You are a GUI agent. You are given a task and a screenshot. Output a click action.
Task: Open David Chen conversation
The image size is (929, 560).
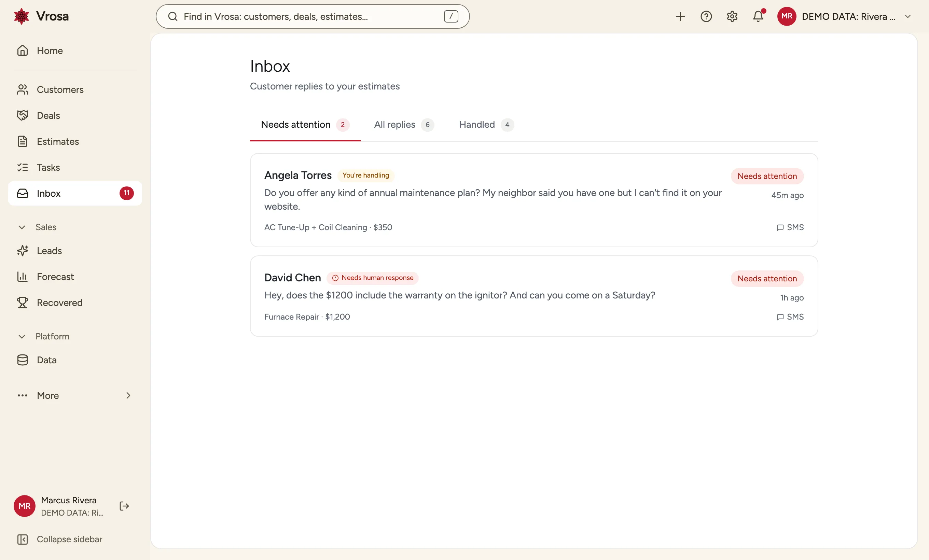click(534, 296)
